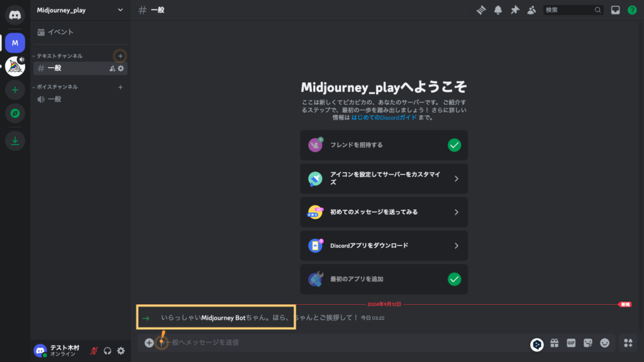Click the threads icon in the top bar

480,10
